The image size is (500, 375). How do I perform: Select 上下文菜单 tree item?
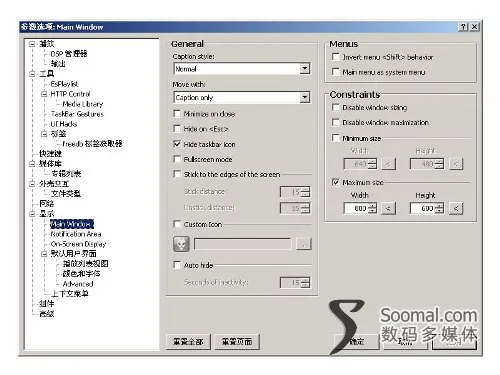(69, 294)
